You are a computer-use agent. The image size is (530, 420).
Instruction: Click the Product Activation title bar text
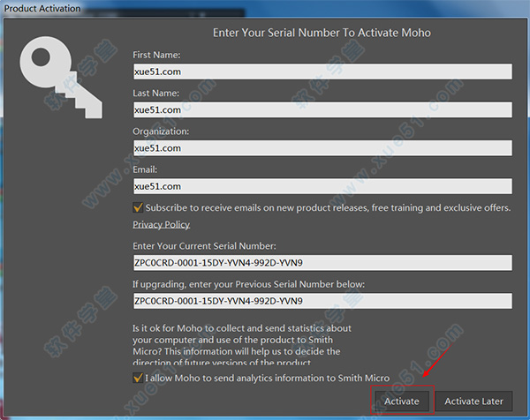42,8
